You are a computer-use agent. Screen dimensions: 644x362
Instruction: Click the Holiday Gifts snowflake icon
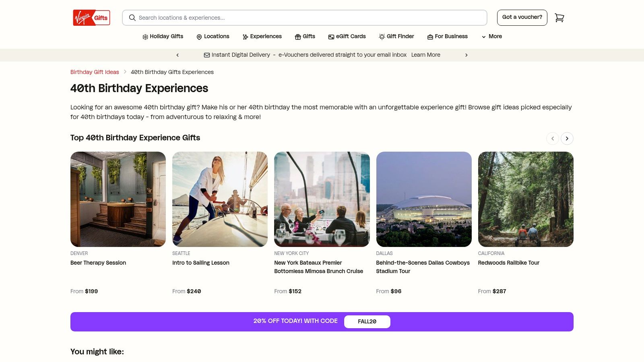click(x=145, y=37)
